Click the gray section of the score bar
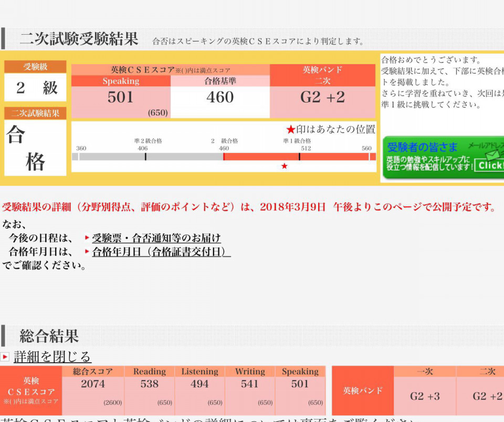 [x=148, y=157]
